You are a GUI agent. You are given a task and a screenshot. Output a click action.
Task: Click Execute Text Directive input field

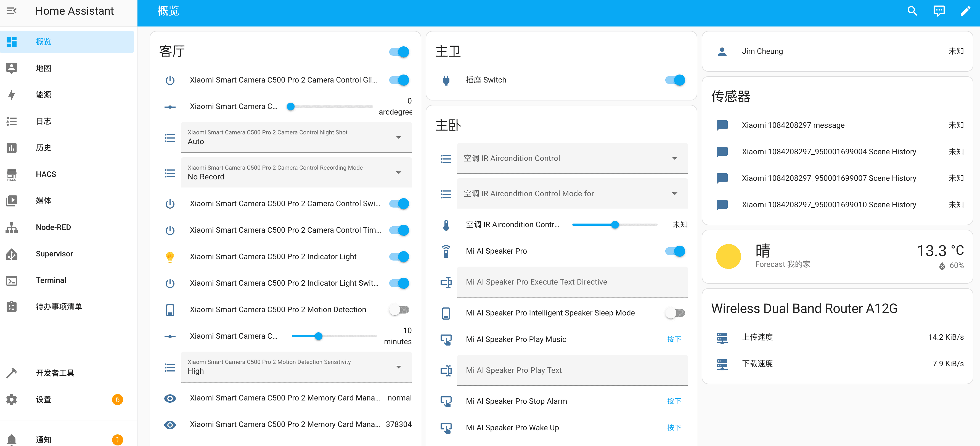572,282
